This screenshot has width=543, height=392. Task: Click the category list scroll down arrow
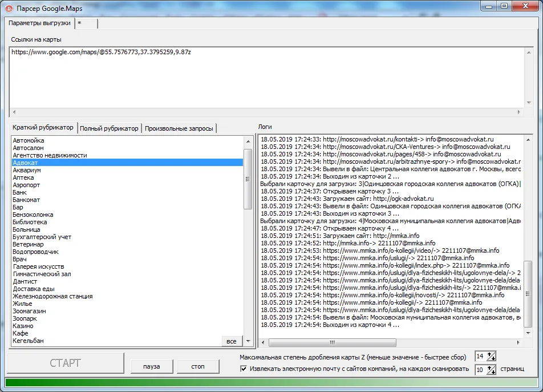(248, 341)
